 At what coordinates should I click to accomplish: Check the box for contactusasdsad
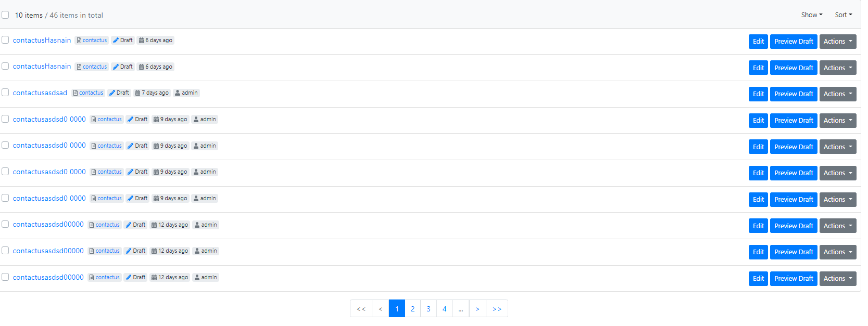tap(5, 93)
